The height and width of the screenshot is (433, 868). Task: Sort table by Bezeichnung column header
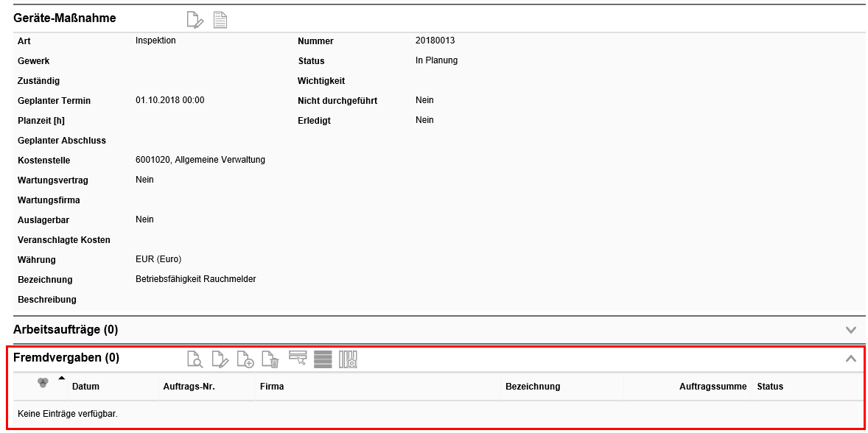click(532, 387)
